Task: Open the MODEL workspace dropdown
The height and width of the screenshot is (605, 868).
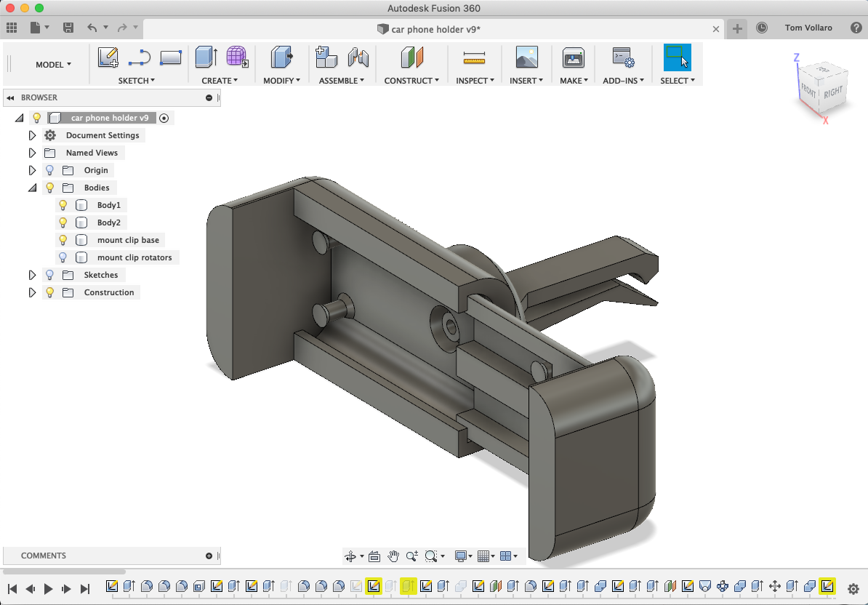Action: click(x=53, y=64)
